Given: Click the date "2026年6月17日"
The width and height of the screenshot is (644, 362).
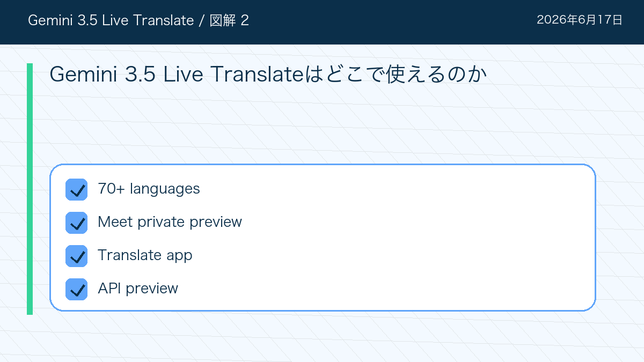Looking at the screenshot, I should (580, 20).
